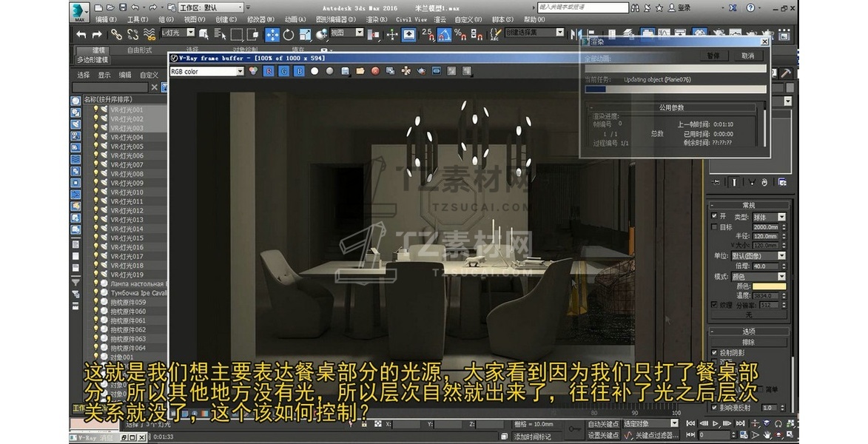Toggle the 影响漫反射 checkbox
868x444 pixels.
tap(715, 407)
